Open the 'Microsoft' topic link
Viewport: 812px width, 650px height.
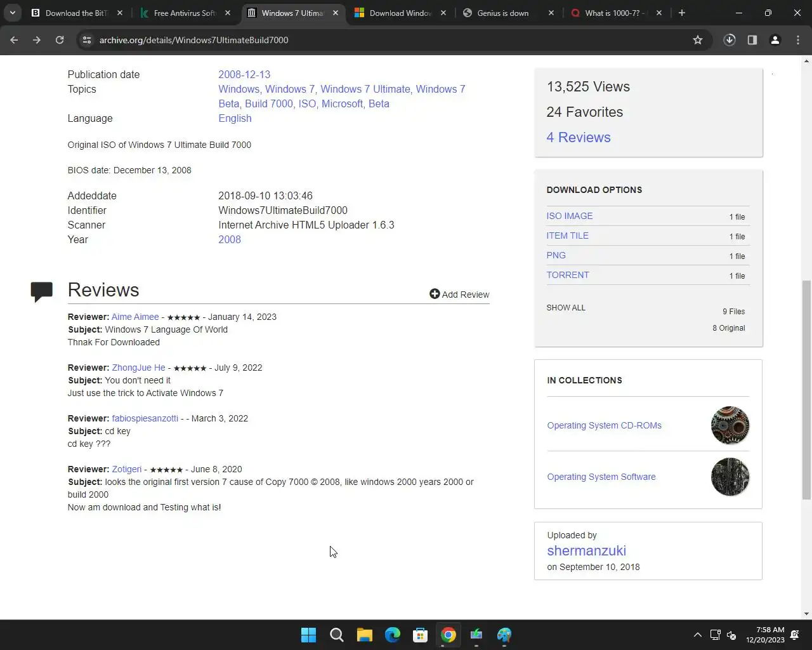(x=343, y=103)
